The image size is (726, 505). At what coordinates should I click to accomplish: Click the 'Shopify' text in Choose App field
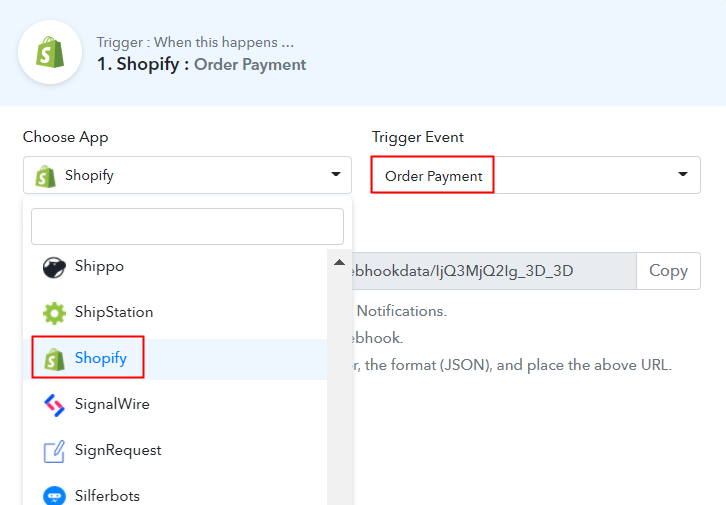[89, 176]
